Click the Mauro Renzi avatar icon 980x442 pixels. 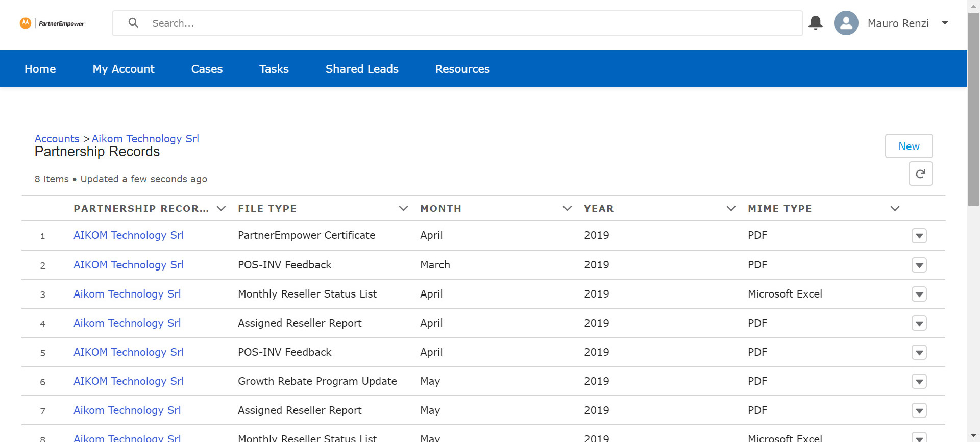(846, 23)
